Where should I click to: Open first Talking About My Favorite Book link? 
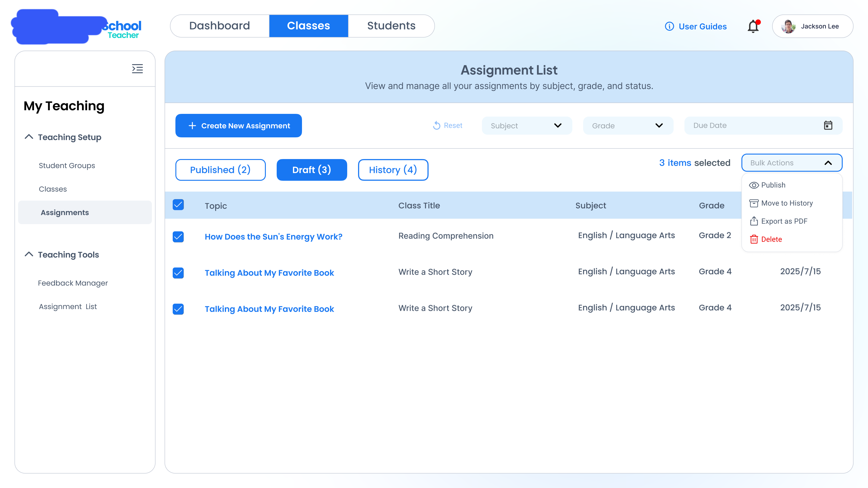click(x=269, y=273)
